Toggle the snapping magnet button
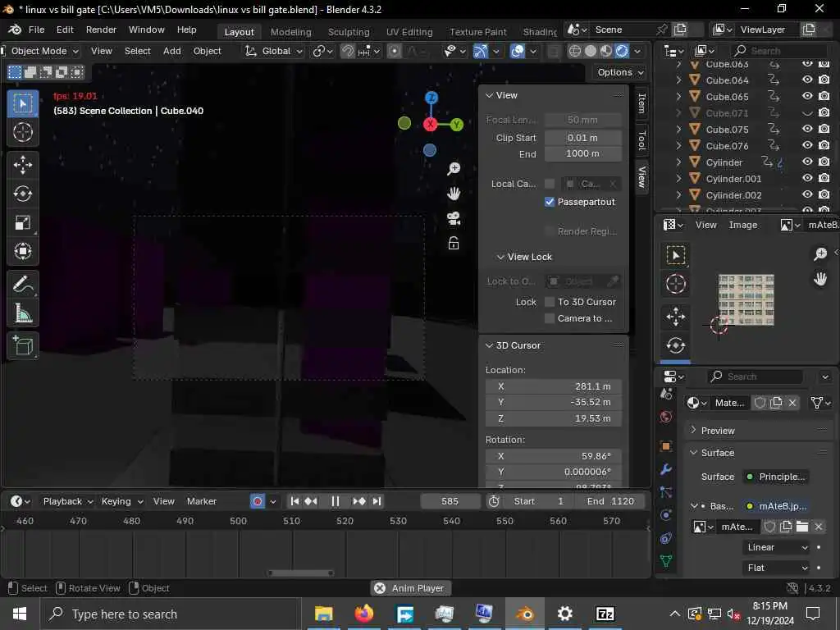 [348, 51]
